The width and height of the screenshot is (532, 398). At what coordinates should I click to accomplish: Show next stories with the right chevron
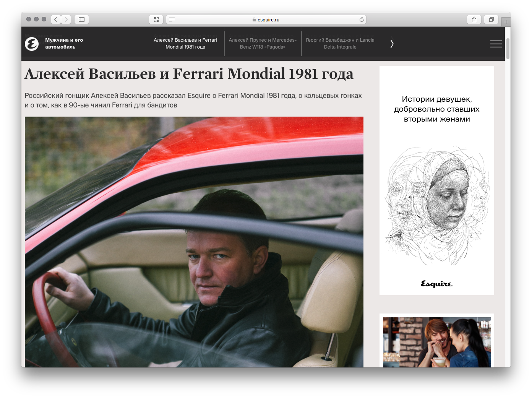[x=392, y=44]
